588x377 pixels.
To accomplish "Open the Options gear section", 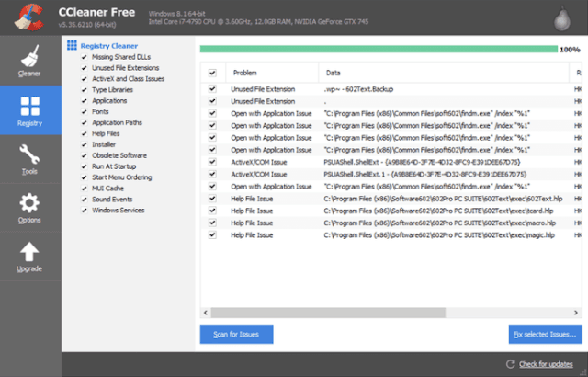I will (29, 208).
